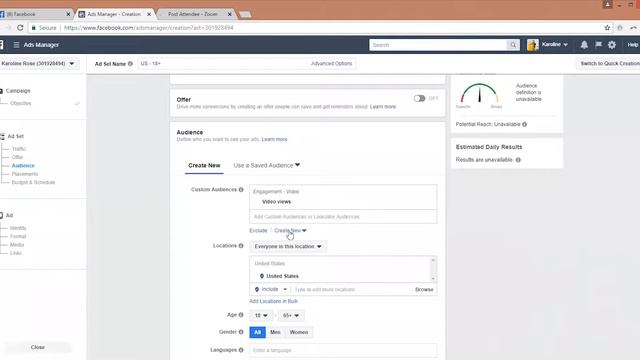Click the locations list scrollbar down arrow
This screenshot has width=640, height=360.
click(x=433, y=278)
